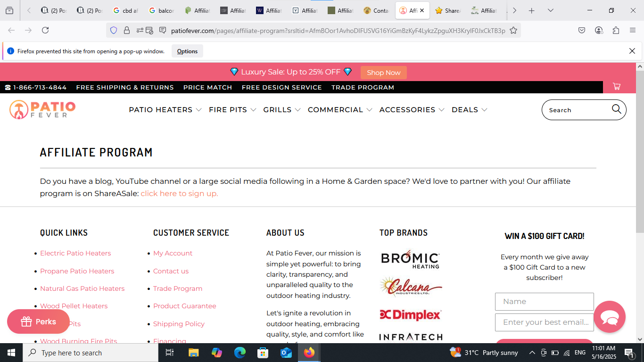The height and width of the screenshot is (362, 644).
Task: Click the Bromic Heating brand logo
Action: click(x=411, y=259)
